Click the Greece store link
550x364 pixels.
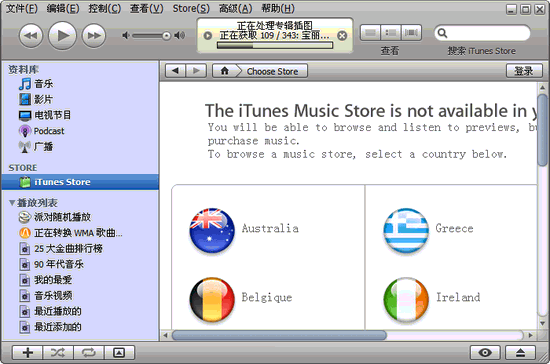pyautogui.click(x=454, y=228)
